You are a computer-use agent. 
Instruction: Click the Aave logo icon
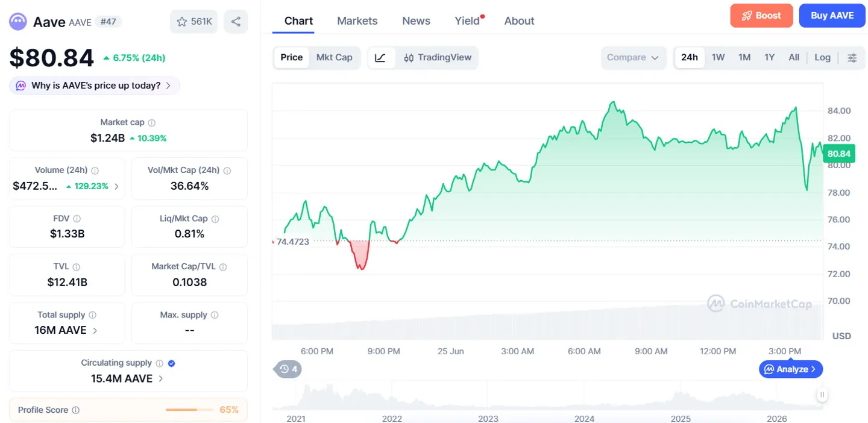18,22
